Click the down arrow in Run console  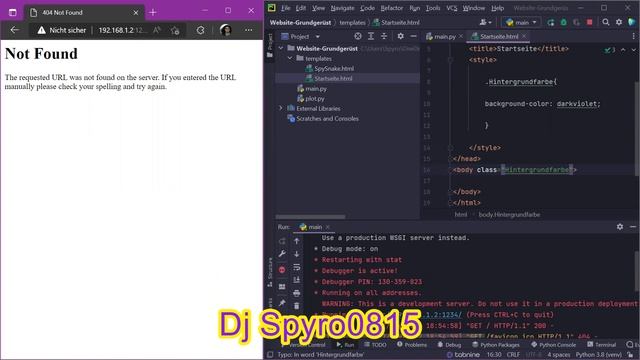pyautogui.click(x=297, y=254)
